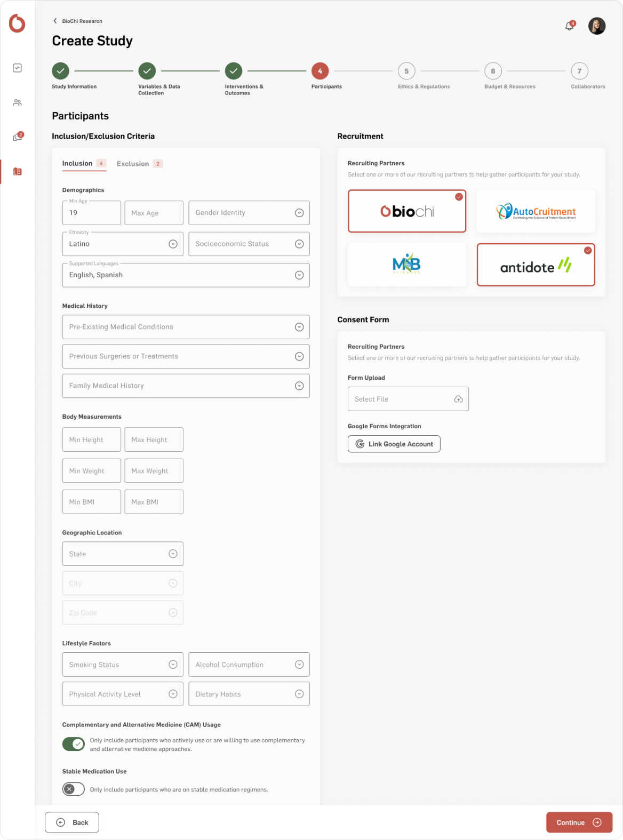
Task: Click the cloud upload icon in Select File
Action: click(x=458, y=399)
